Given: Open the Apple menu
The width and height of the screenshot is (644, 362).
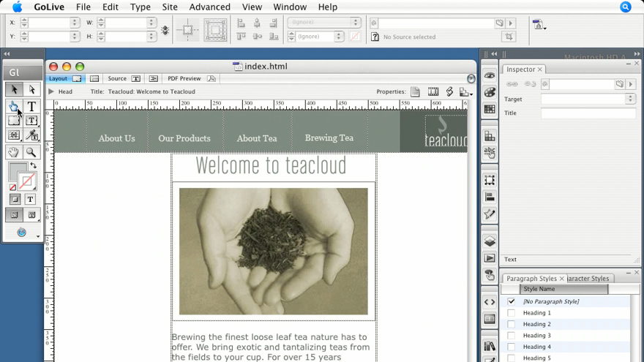Looking at the screenshot, I should point(18,7).
